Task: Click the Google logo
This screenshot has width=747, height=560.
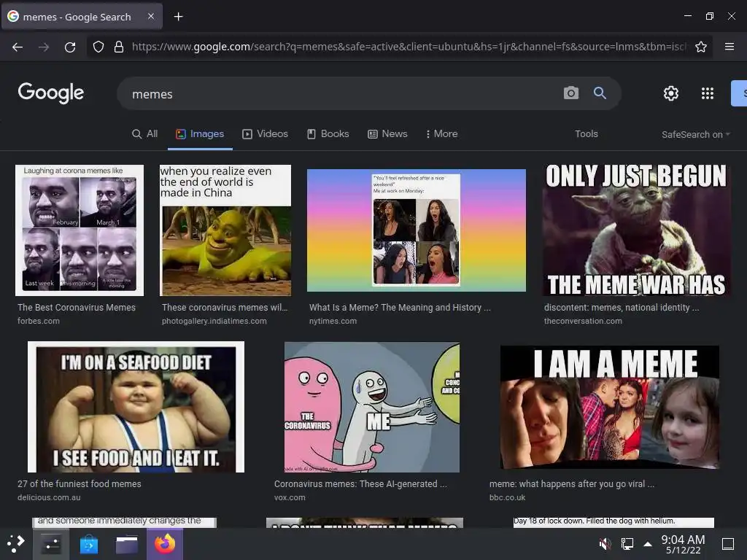Action: tap(51, 93)
